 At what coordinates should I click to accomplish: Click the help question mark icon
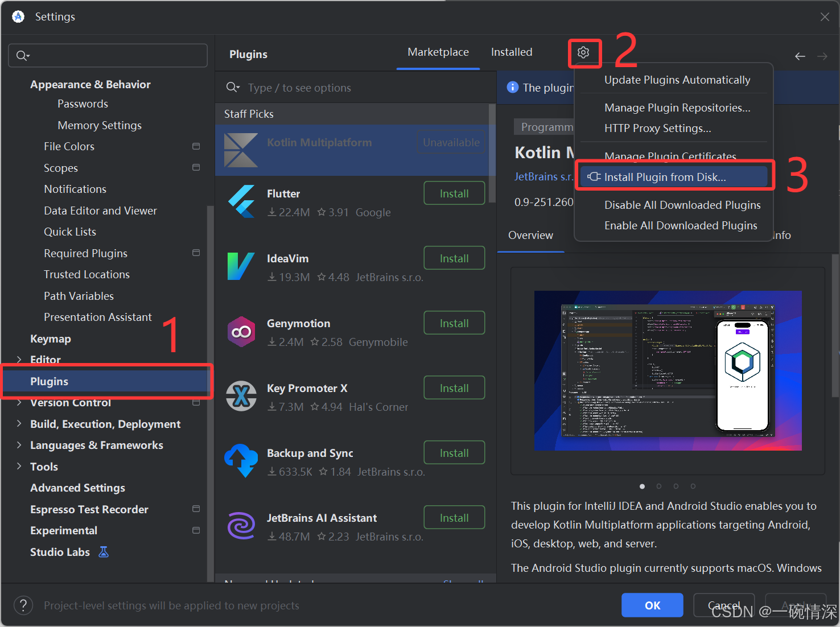23,605
